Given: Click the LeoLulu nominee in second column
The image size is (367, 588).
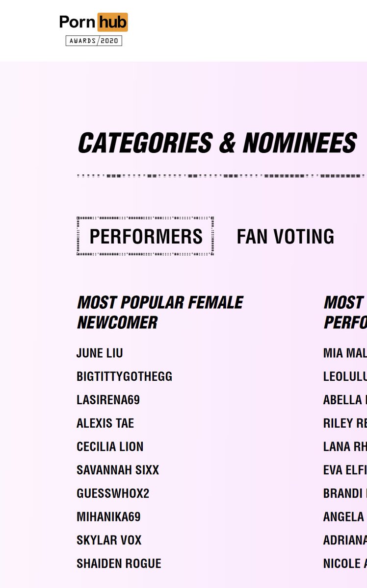Looking at the screenshot, I should pyautogui.click(x=344, y=377).
